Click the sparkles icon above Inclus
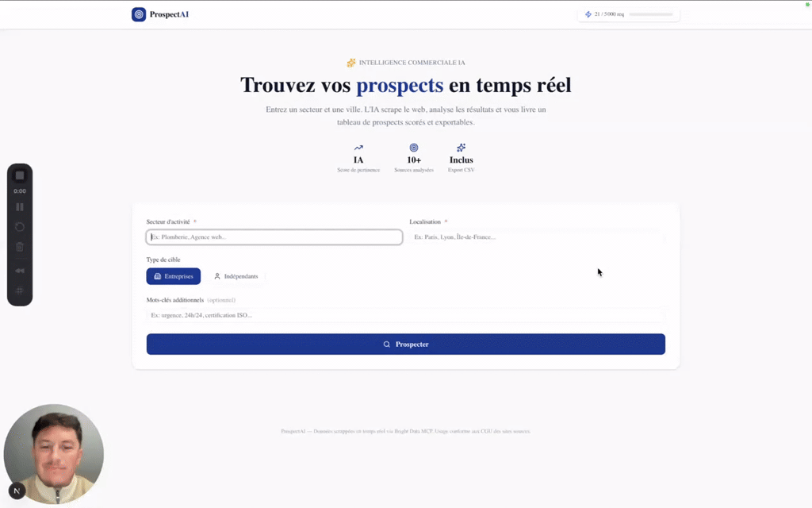 coord(461,148)
